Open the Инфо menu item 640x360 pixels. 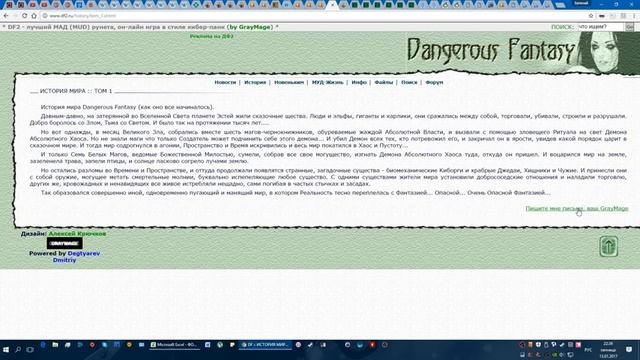tap(359, 82)
